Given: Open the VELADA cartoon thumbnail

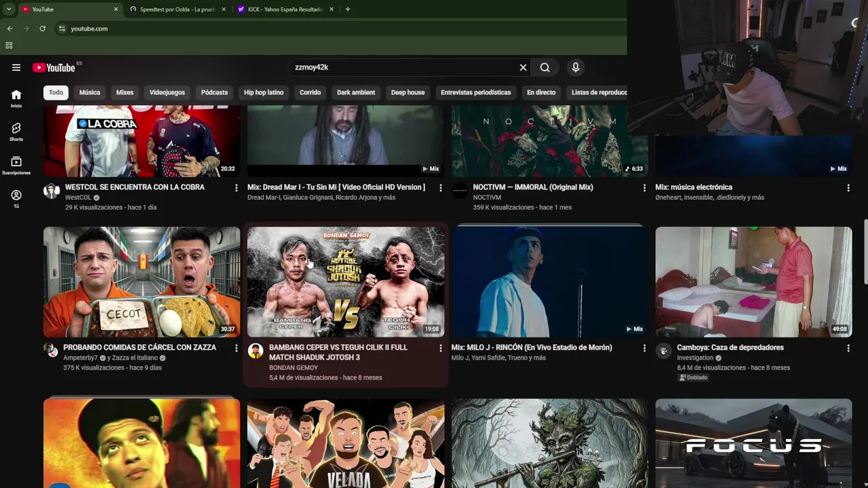Looking at the screenshot, I should point(346,443).
